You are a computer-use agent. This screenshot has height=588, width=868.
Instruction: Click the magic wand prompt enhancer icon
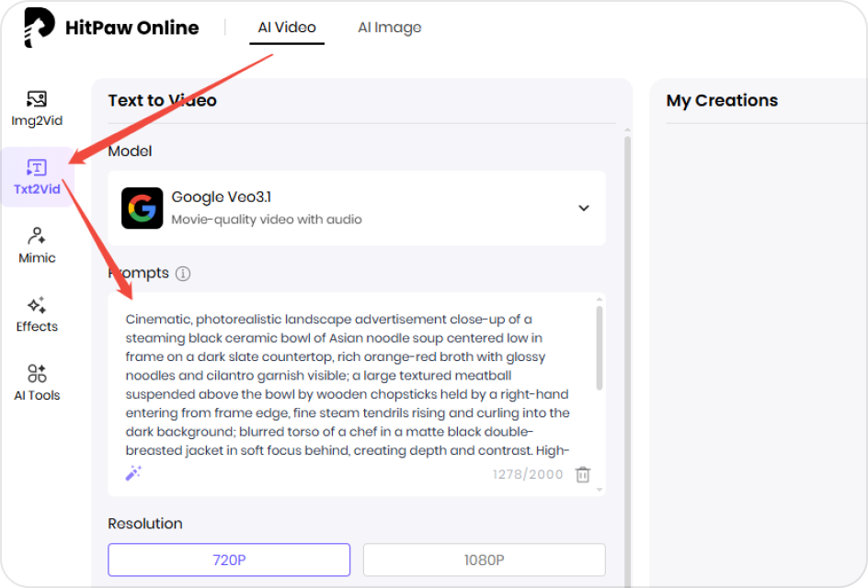133,472
